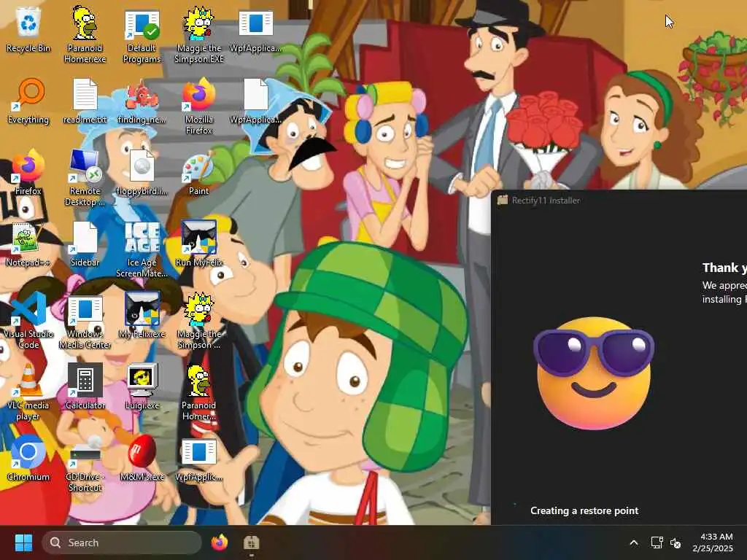Click the taskbar Search box

(122, 542)
